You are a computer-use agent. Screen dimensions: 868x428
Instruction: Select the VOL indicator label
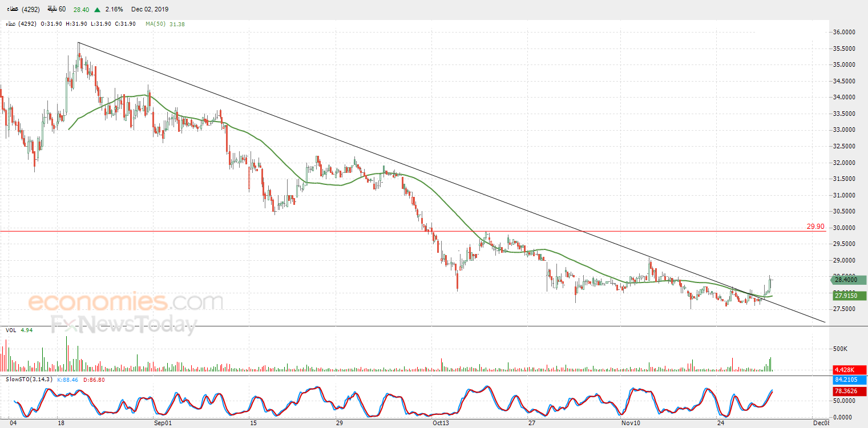click(x=11, y=330)
